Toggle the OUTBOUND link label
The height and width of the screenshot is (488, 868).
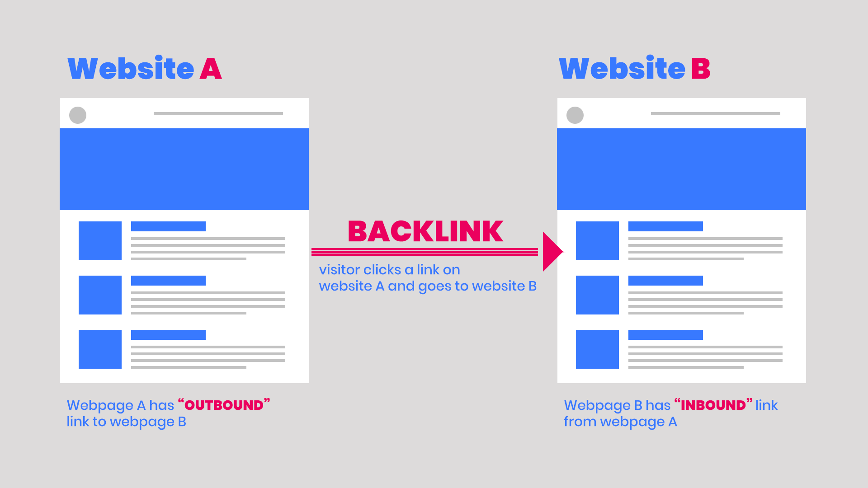pyautogui.click(x=226, y=405)
